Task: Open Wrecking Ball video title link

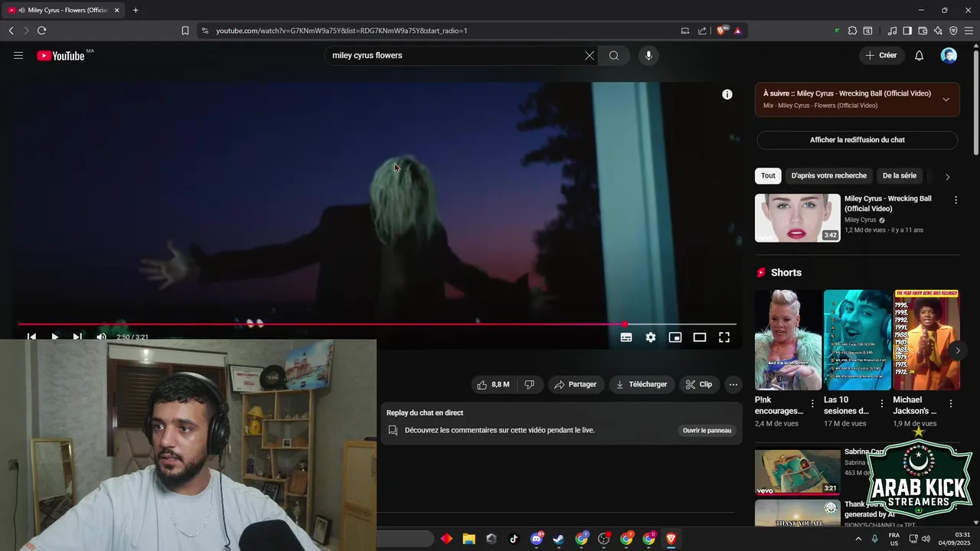Action: (888, 204)
